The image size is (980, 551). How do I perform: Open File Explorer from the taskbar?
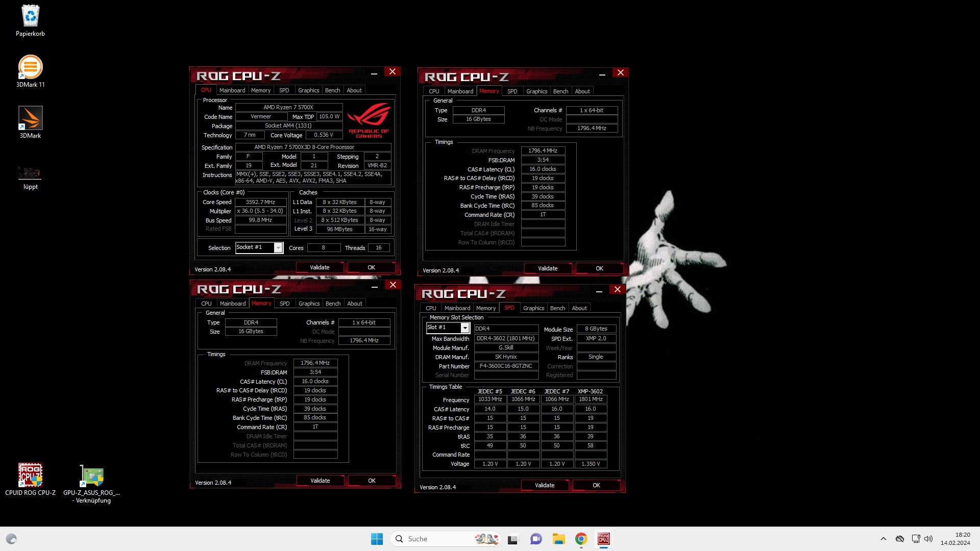558,539
